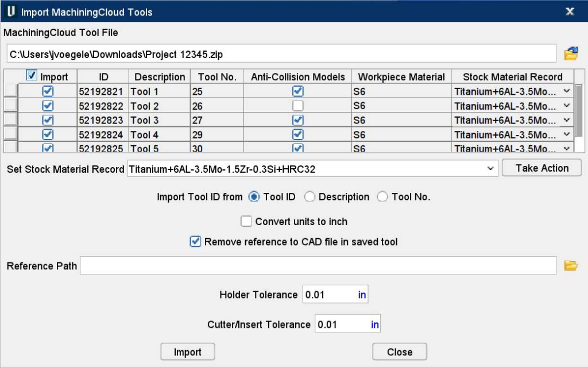The image size is (588, 368).
Task: Click the Stock Material Record column header
Action: [x=513, y=77]
